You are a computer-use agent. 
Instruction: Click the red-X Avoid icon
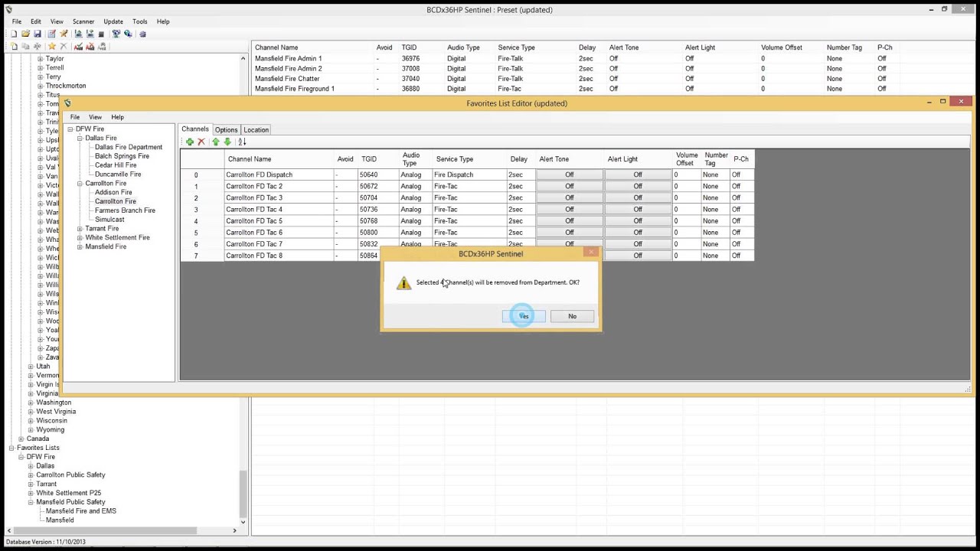click(90, 46)
